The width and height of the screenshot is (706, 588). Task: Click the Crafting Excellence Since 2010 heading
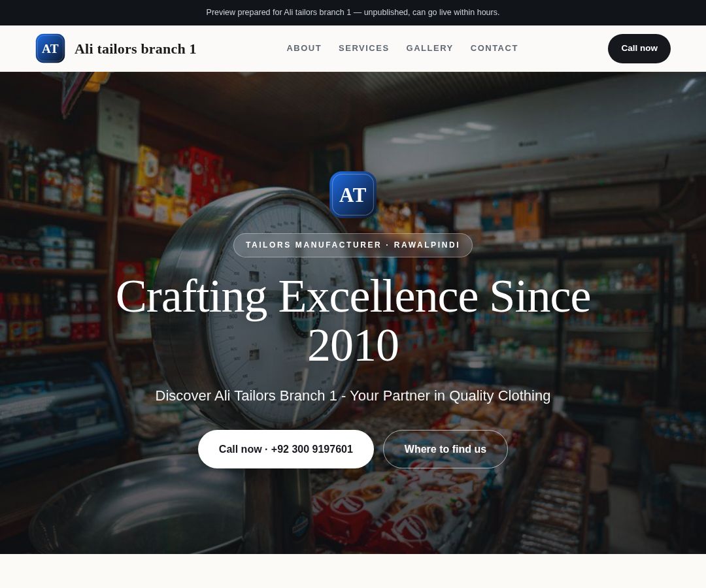[x=353, y=320]
